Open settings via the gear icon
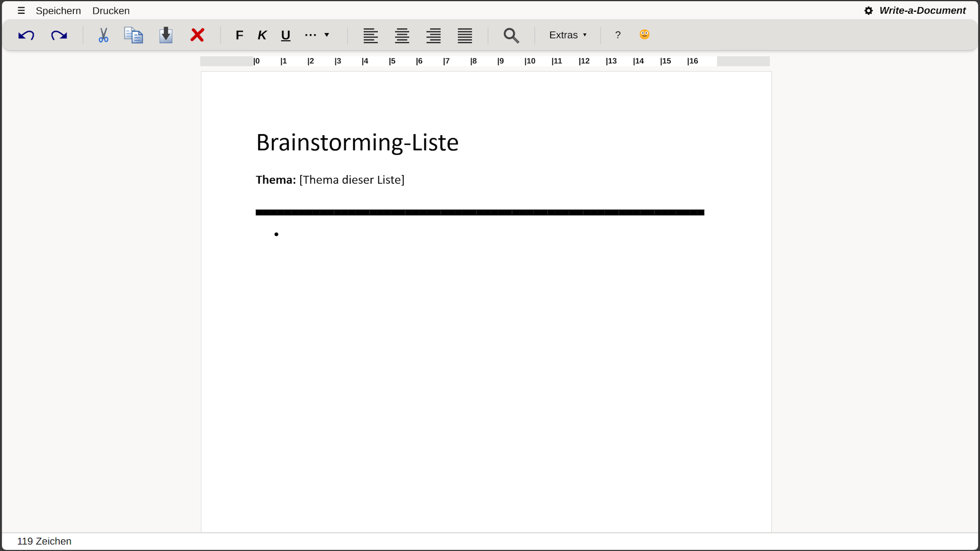This screenshot has height=551, width=980. (868, 11)
